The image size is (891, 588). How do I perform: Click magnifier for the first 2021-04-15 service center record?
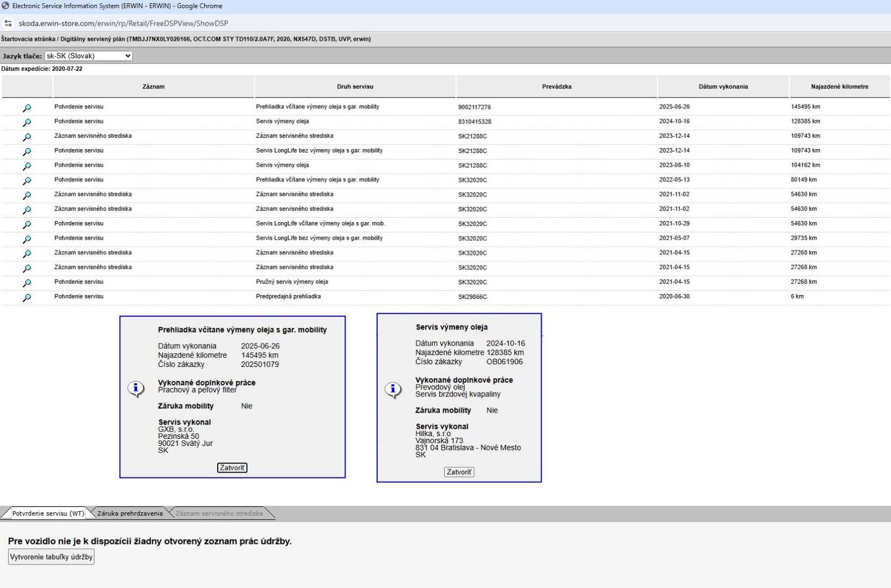[x=27, y=254]
